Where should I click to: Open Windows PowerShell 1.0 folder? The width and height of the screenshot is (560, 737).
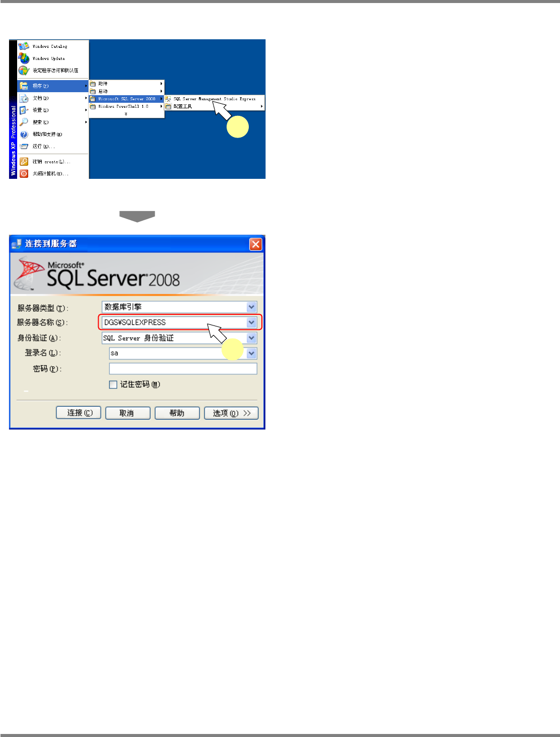pyautogui.click(x=126, y=106)
